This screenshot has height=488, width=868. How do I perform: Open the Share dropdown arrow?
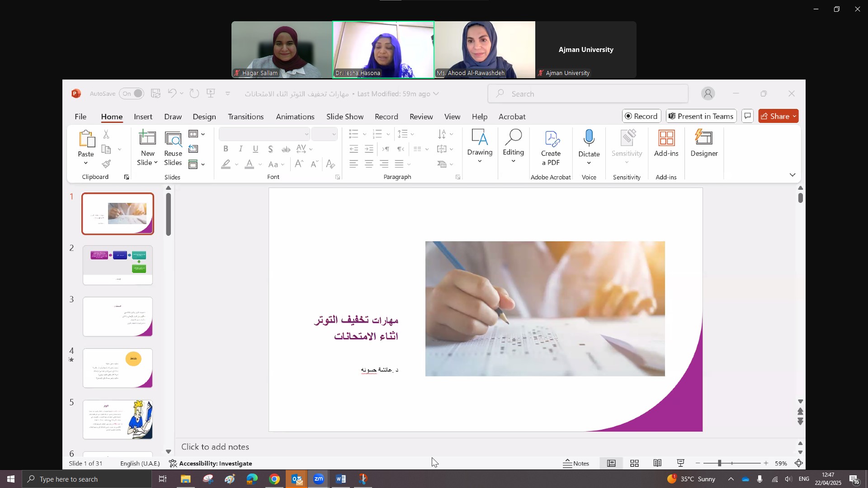click(x=794, y=117)
